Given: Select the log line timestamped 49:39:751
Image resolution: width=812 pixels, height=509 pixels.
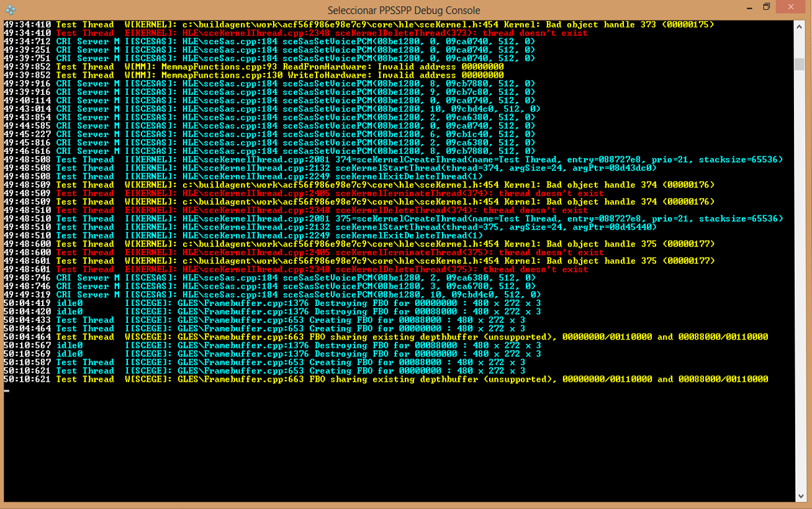Looking at the screenshot, I should pos(269,58).
